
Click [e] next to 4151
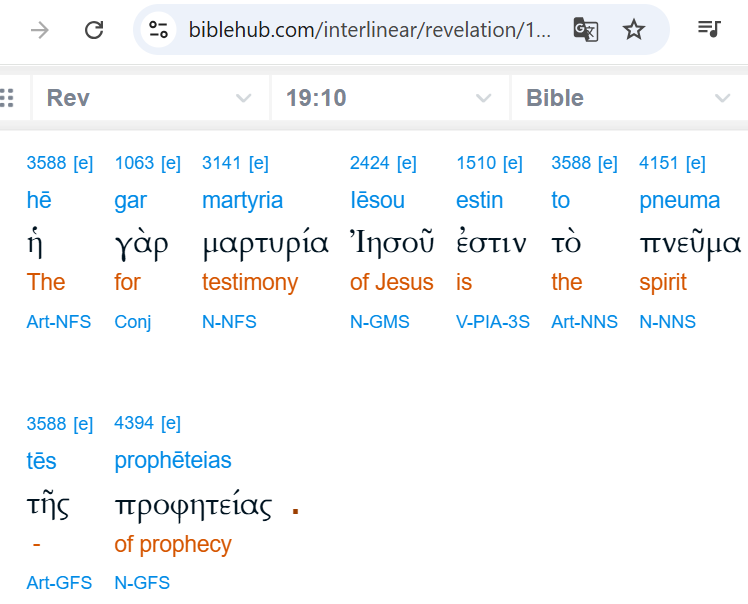click(x=696, y=163)
